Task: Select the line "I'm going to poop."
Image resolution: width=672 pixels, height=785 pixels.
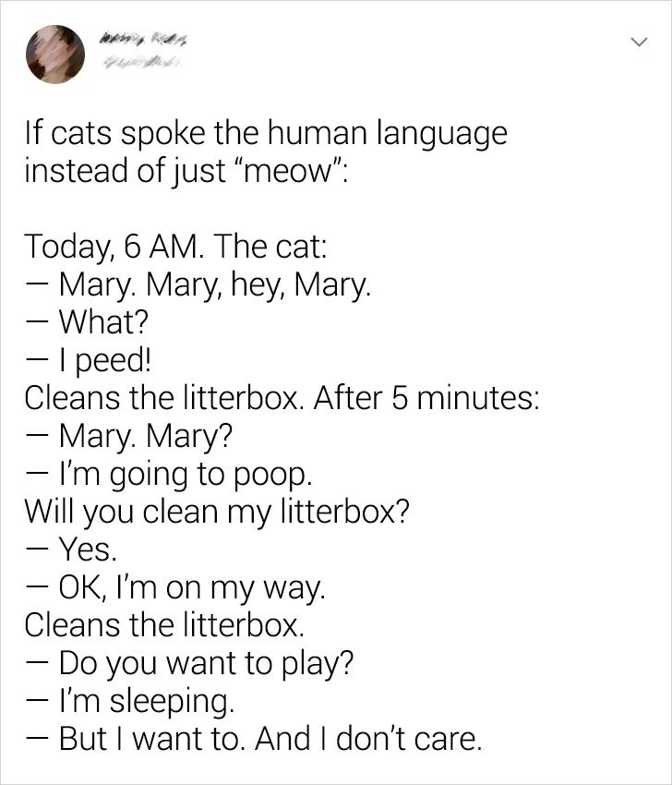Action: (185, 473)
